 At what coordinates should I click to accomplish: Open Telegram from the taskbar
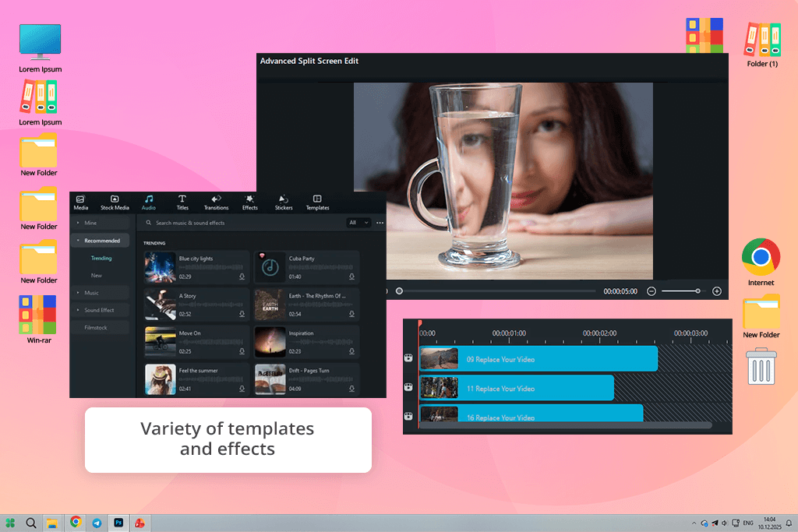pos(97,523)
